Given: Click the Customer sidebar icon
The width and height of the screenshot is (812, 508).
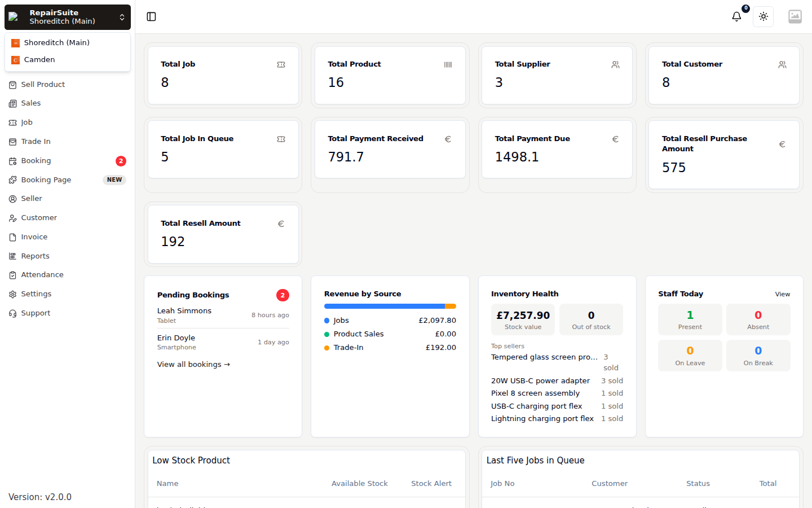Looking at the screenshot, I should pyautogui.click(x=12, y=218).
